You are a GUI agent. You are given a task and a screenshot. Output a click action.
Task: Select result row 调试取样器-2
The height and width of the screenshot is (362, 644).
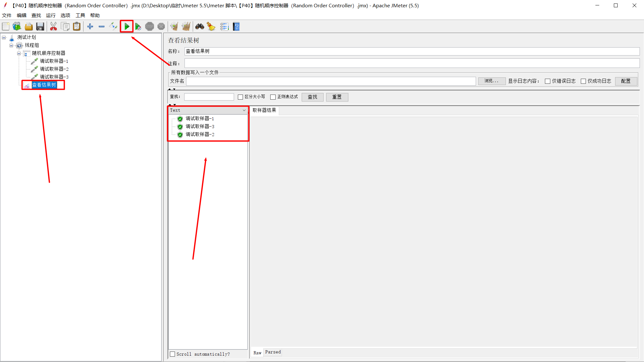click(200, 134)
